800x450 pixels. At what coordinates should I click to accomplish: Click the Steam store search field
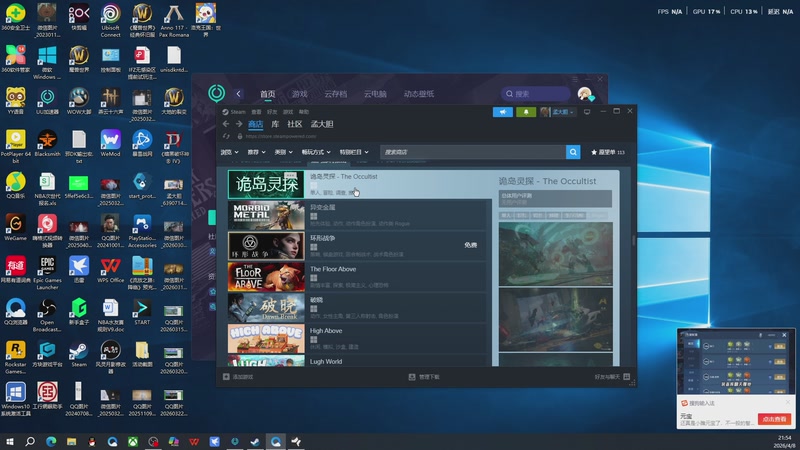pos(472,152)
